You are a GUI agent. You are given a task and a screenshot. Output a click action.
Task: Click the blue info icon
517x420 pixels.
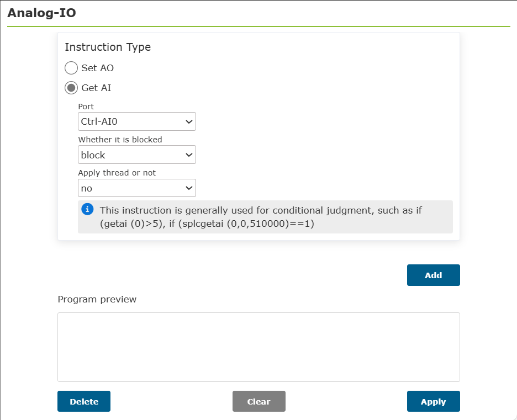pos(87,209)
